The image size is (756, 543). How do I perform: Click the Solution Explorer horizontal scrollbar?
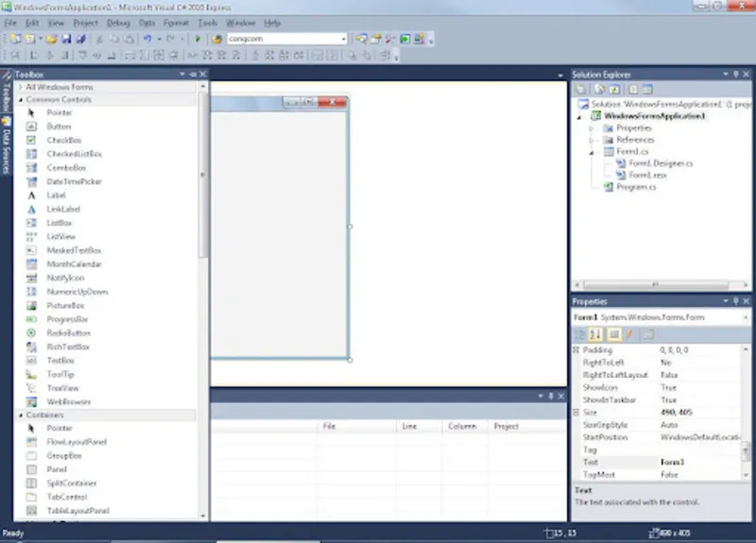(656, 285)
